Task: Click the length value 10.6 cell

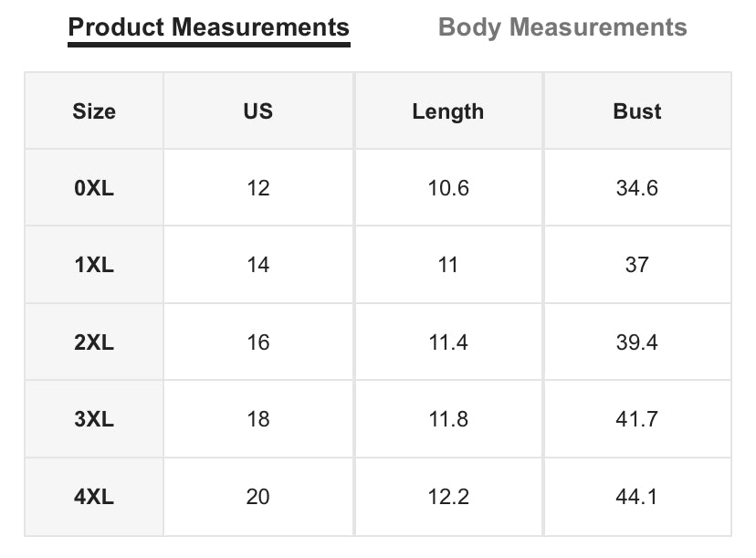Action: tap(448, 187)
